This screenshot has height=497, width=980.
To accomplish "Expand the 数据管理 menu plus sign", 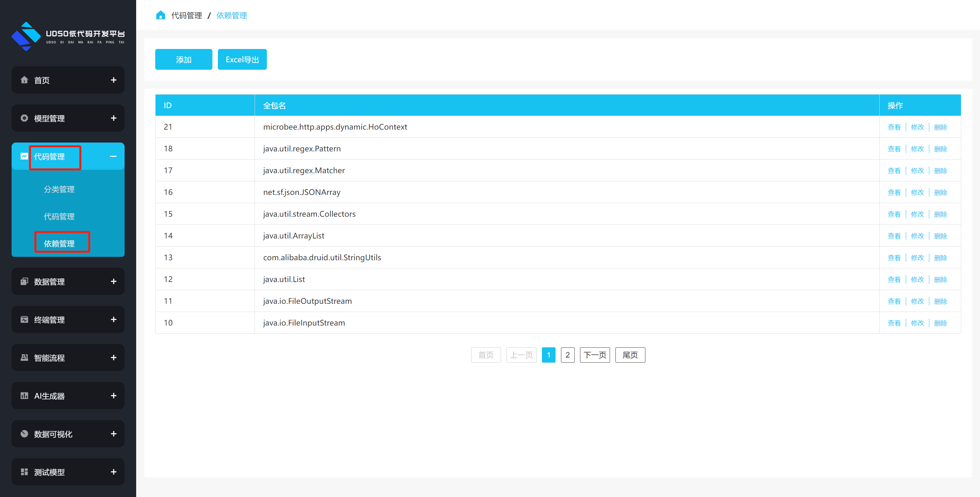I will click(113, 281).
